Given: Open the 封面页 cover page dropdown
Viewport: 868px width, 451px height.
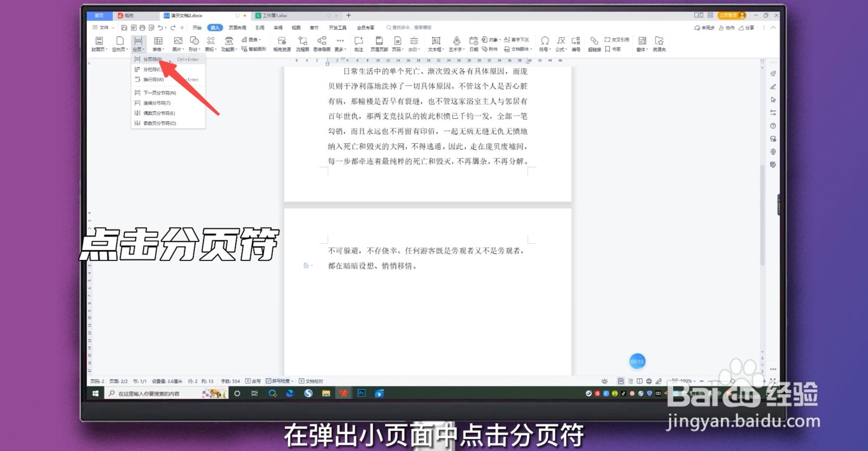Looking at the screenshot, I should point(99,44).
